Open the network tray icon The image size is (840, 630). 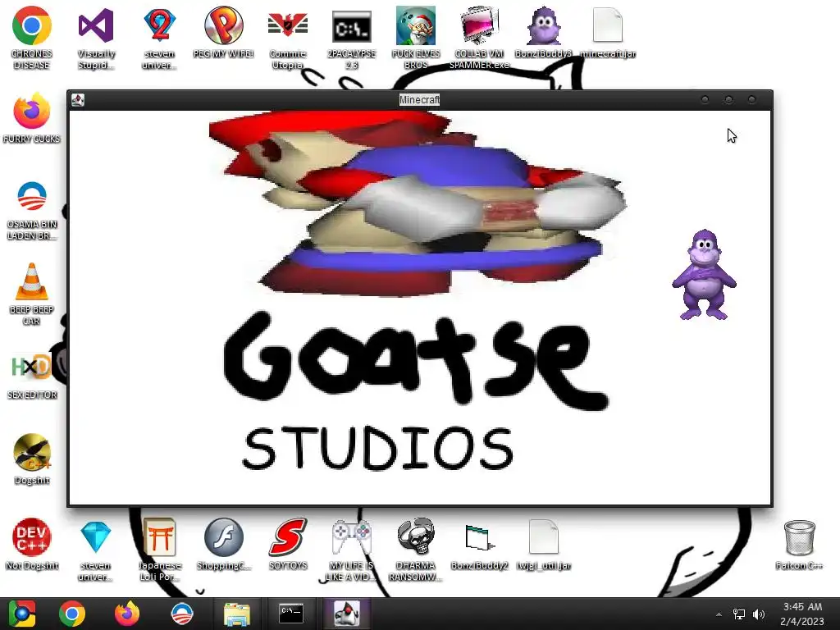tap(739, 614)
